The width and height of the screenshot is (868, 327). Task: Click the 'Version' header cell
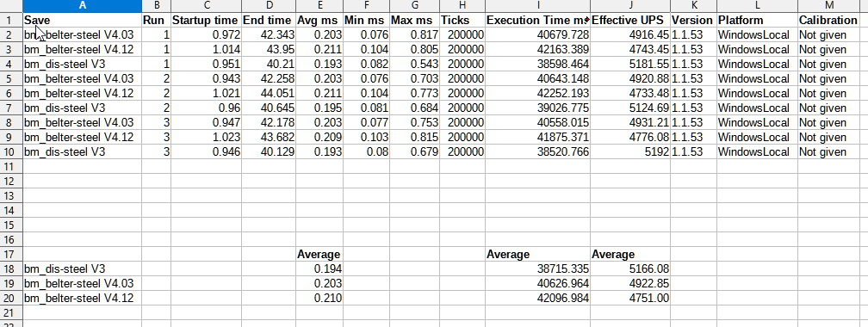694,20
